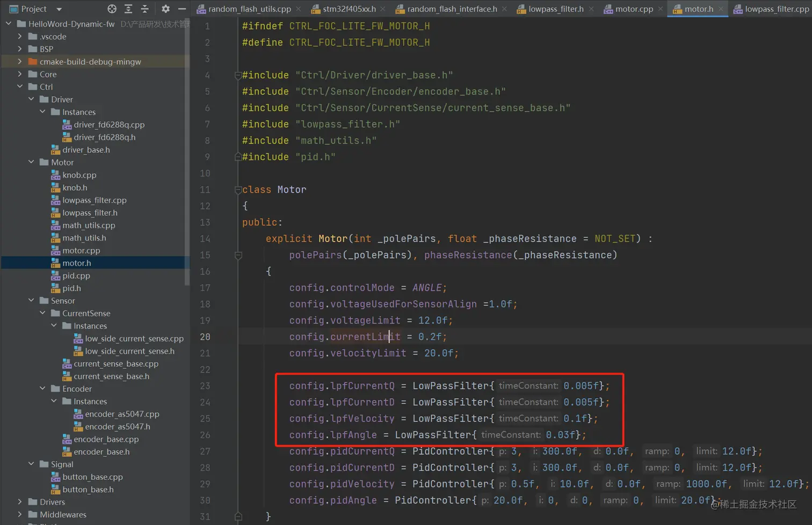This screenshot has height=525, width=812.
Task: Collapse the Ctrl folder
Action: click(x=20, y=86)
